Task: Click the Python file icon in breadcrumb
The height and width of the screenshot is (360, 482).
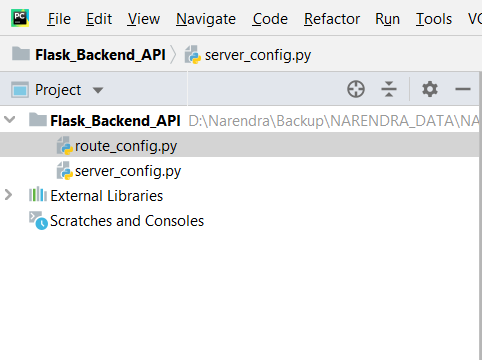Action: [x=193, y=55]
